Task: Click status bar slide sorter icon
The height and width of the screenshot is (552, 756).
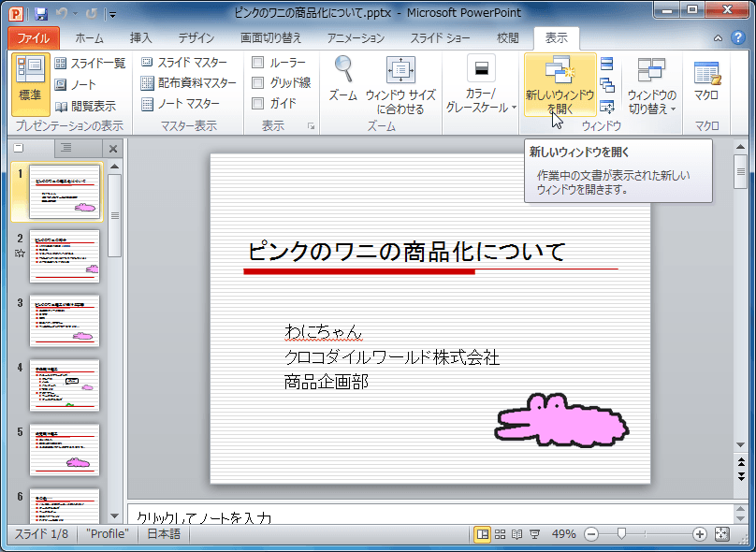Action: click(x=500, y=533)
